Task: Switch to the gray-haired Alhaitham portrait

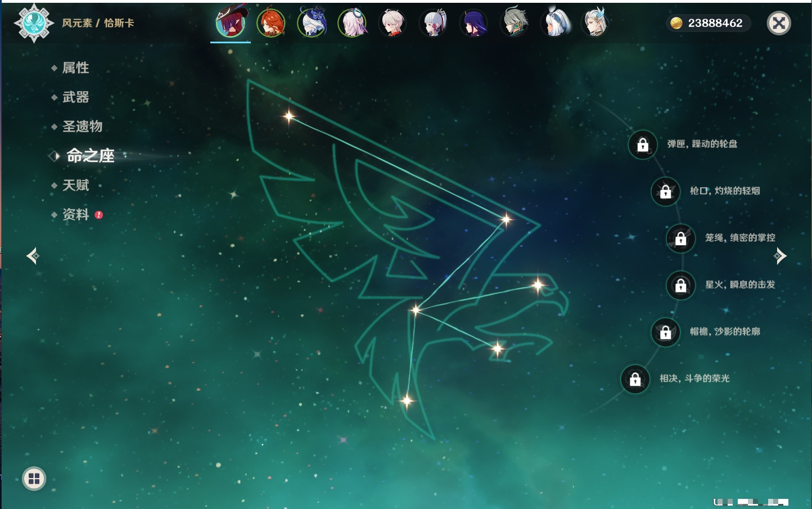Action: coord(515,23)
